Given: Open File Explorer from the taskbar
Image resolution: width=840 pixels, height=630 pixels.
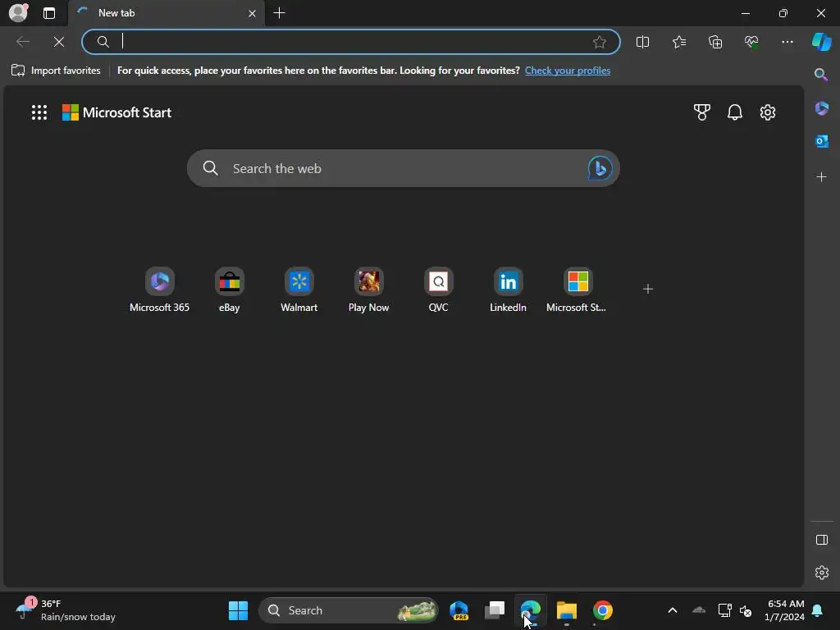Looking at the screenshot, I should pos(566,610).
